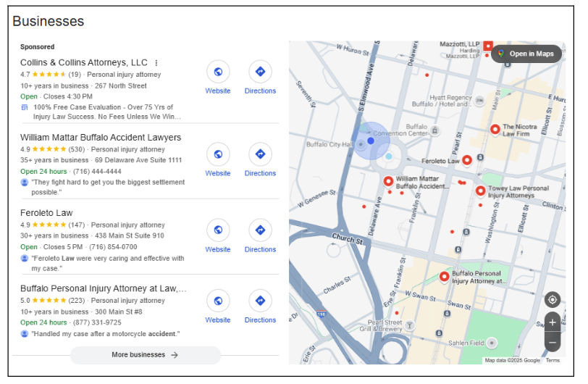
Task: Select Towey Law Personal Injury map pin
Action: coord(480,191)
